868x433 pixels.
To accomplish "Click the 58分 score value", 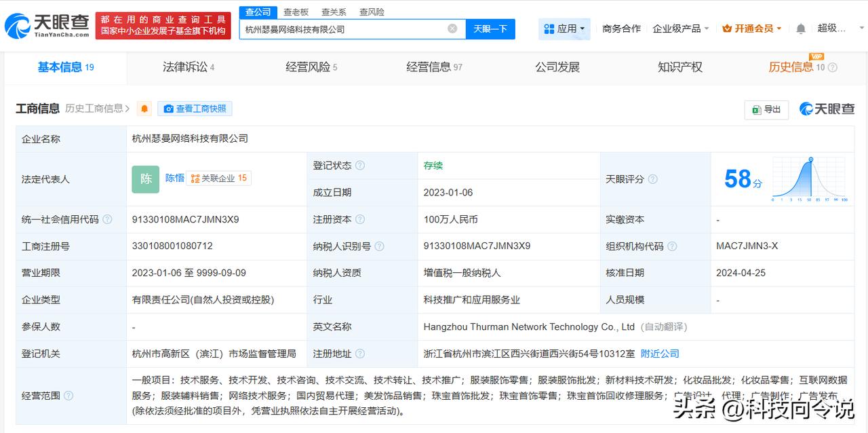I will tap(743, 179).
